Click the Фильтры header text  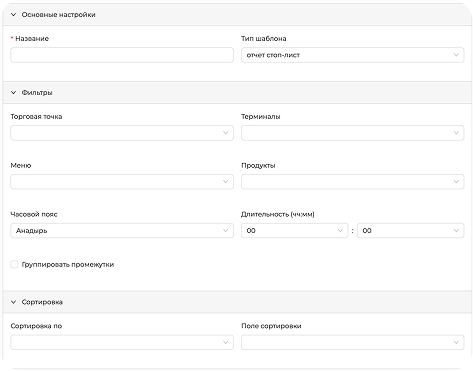pos(37,93)
